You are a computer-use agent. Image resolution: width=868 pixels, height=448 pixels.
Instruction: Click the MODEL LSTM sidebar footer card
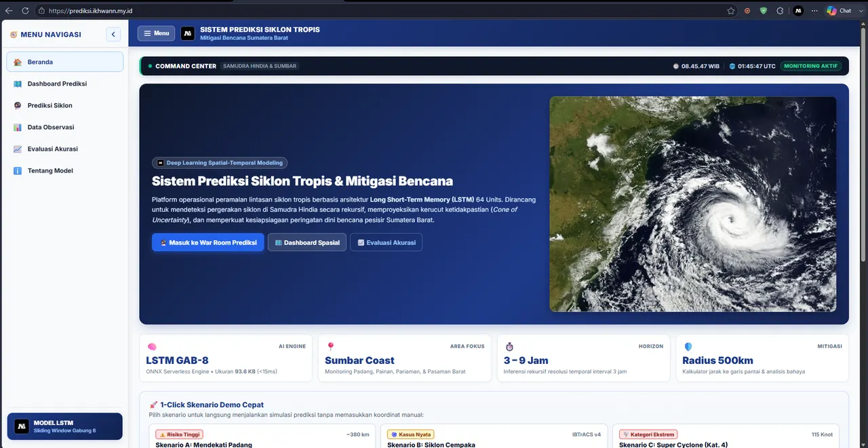click(64, 426)
